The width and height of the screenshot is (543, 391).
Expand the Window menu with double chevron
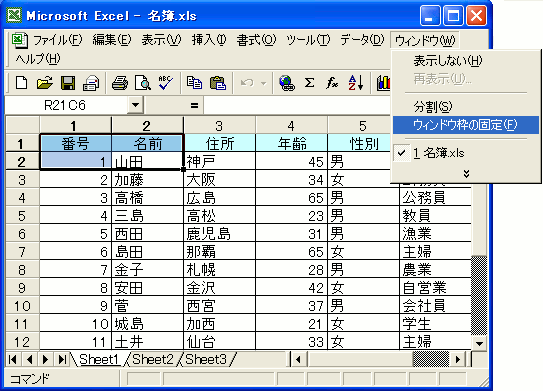[x=466, y=174]
